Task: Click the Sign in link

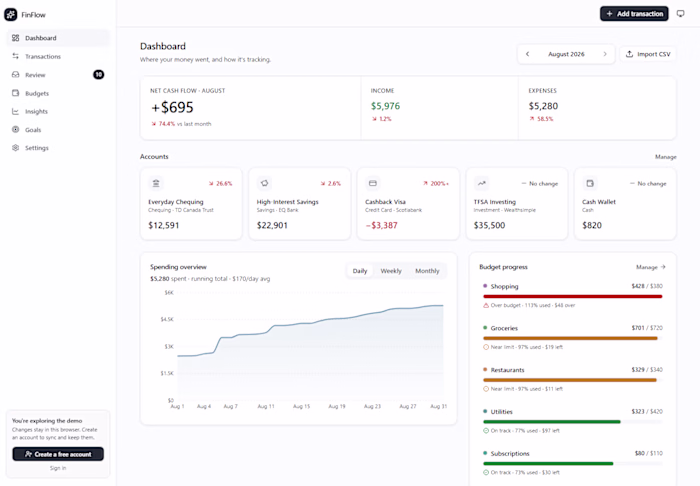Action: (x=58, y=468)
